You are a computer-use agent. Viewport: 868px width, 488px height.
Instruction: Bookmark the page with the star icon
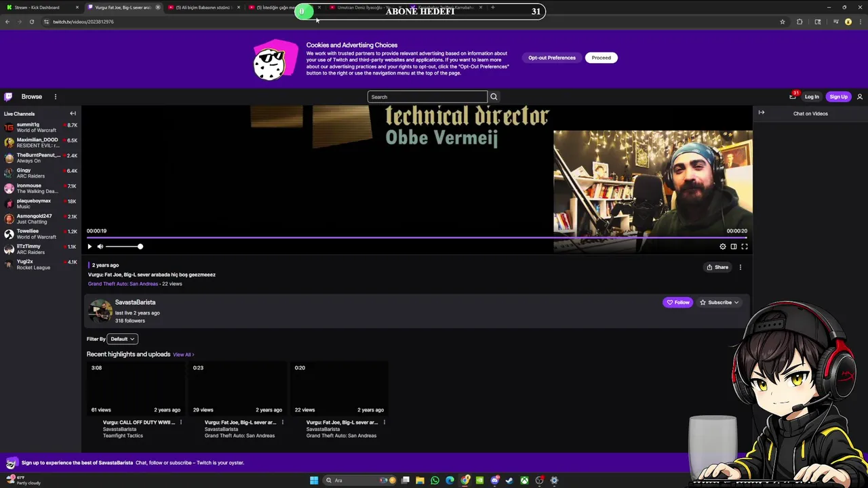[x=783, y=22]
